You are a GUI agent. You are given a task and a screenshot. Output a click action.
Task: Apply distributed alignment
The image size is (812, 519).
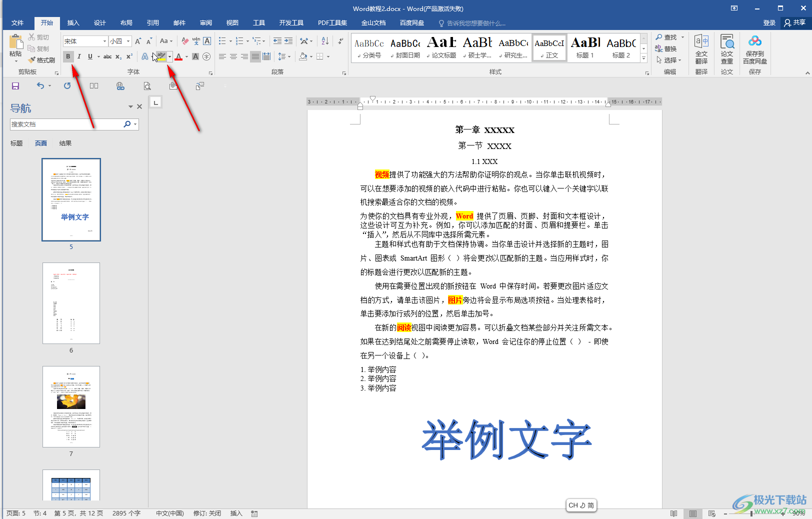(266, 56)
